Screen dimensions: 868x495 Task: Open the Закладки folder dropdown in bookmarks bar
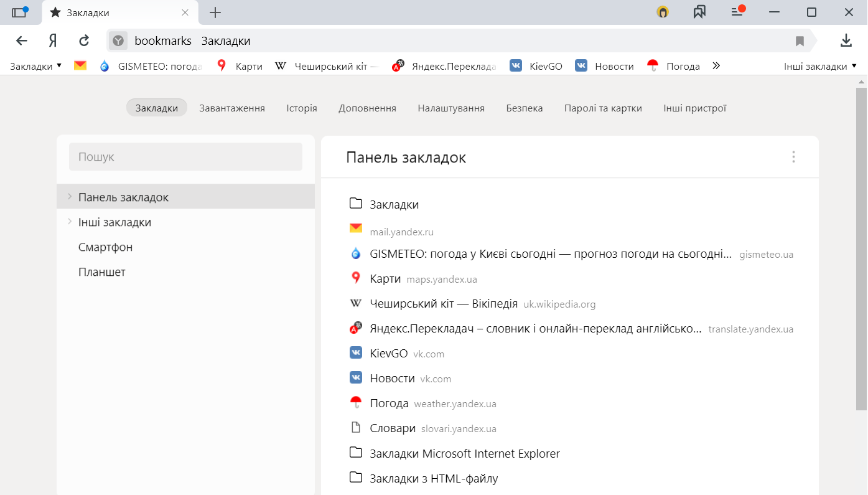[35, 66]
